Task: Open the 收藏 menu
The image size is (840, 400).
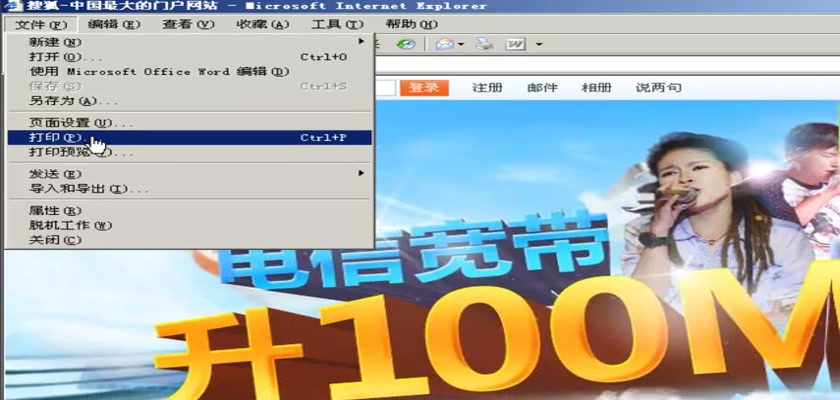Action: pos(262,25)
